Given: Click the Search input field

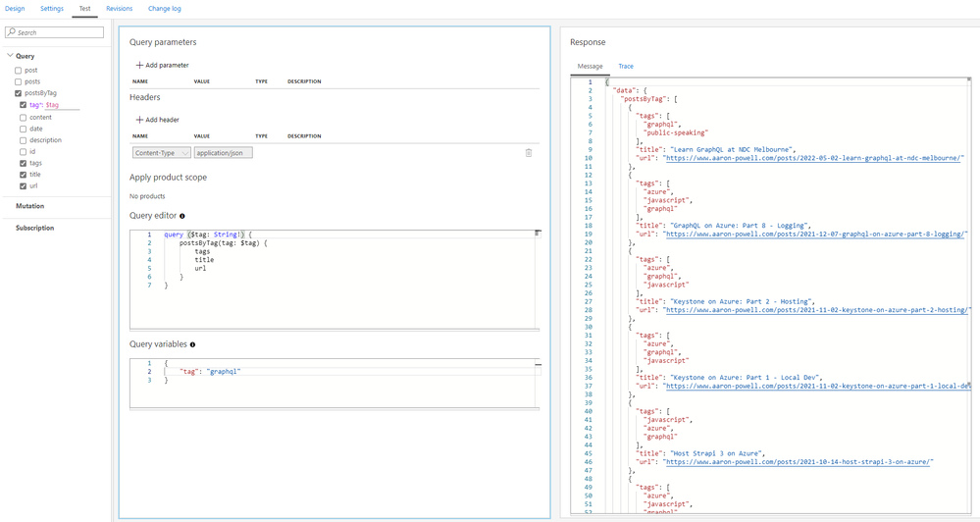Looking at the screenshot, I should pos(54,32).
